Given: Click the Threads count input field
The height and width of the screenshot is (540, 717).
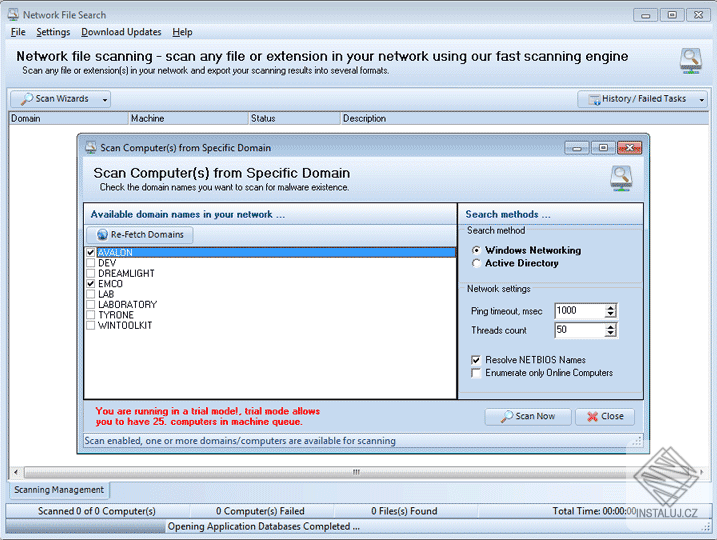Looking at the screenshot, I should coord(579,330).
